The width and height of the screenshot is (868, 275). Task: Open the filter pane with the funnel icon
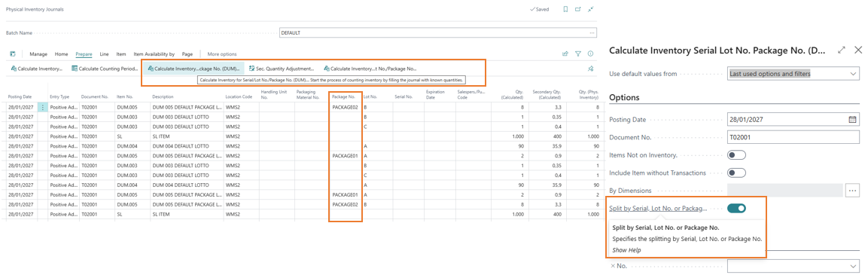click(578, 53)
